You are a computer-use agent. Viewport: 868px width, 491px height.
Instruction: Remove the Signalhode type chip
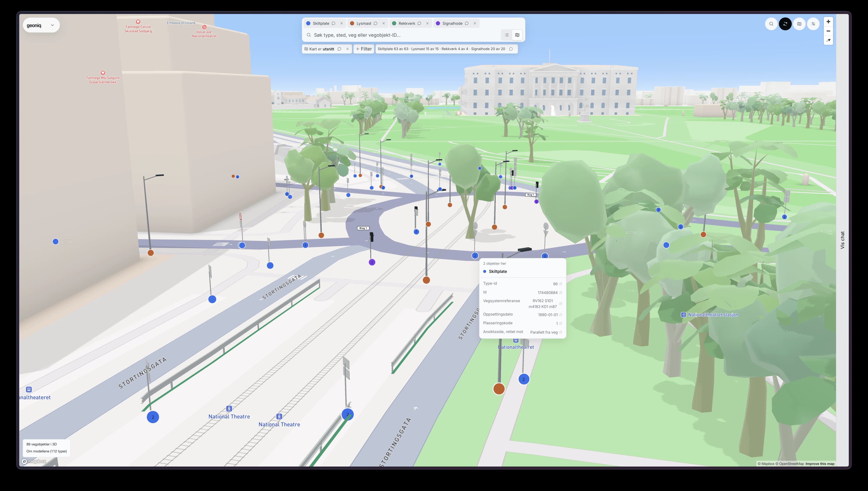pos(475,23)
